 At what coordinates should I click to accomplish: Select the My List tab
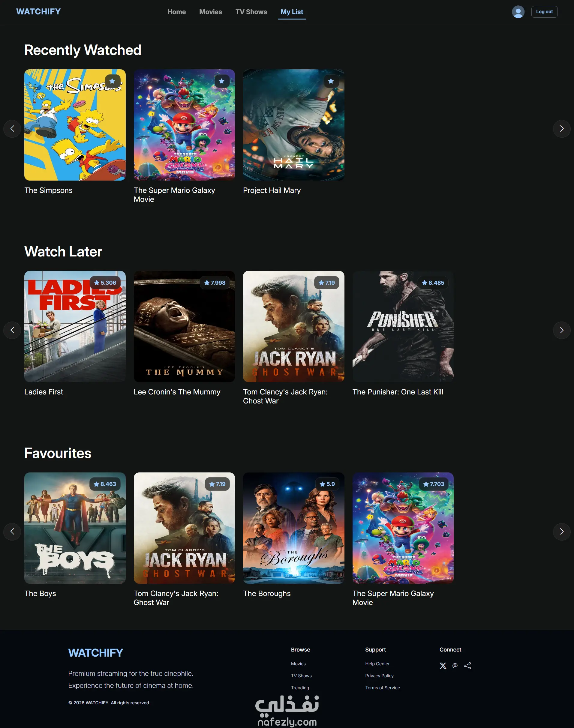292,12
